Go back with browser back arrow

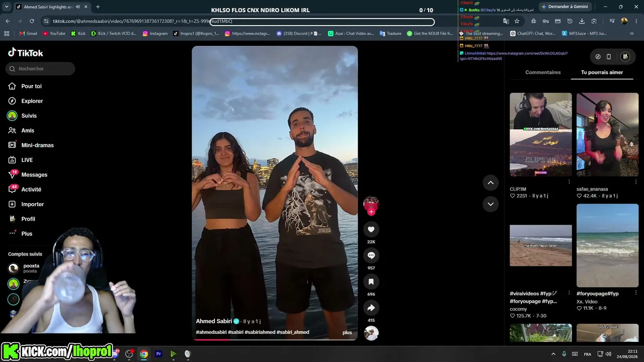click(x=8, y=21)
